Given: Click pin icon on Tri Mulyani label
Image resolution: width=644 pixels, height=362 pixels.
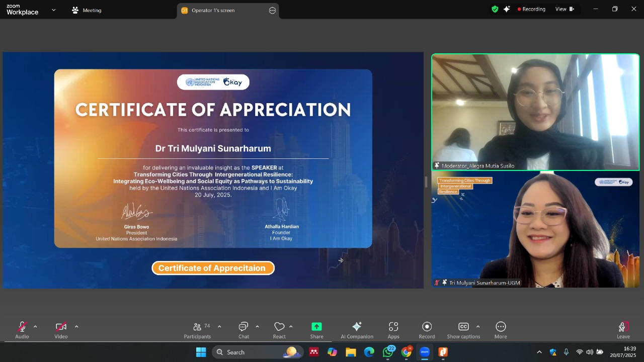Looking at the screenshot, I should (444, 283).
